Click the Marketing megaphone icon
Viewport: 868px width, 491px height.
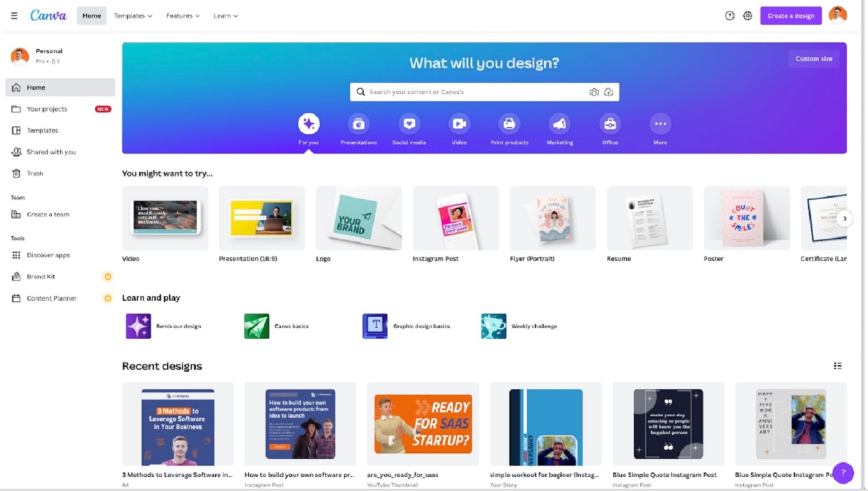pos(559,124)
